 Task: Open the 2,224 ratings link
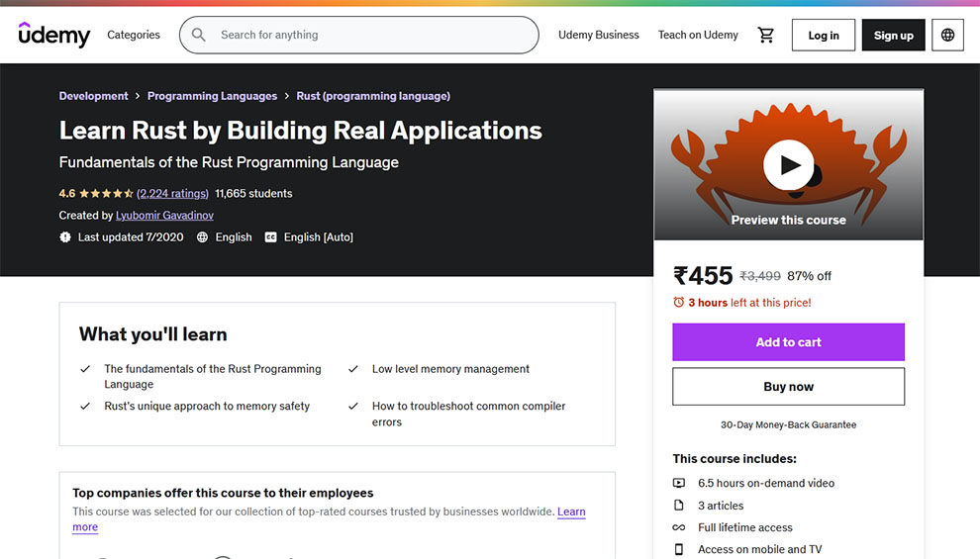click(172, 194)
